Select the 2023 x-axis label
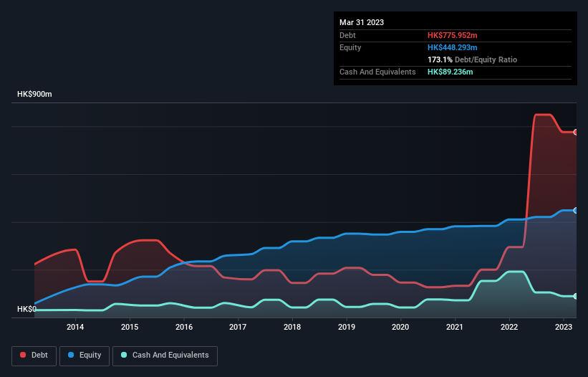Screen dimensions: 588x377 click(564, 327)
